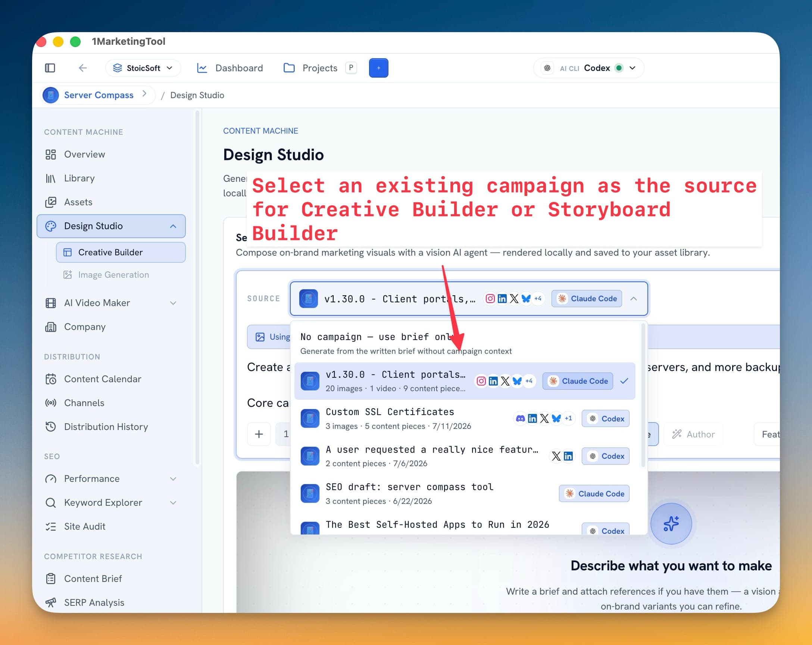This screenshot has width=812, height=645.
Task: Click the Assets sidebar icon
Action: pyautogui.click(x=51, y=202)
